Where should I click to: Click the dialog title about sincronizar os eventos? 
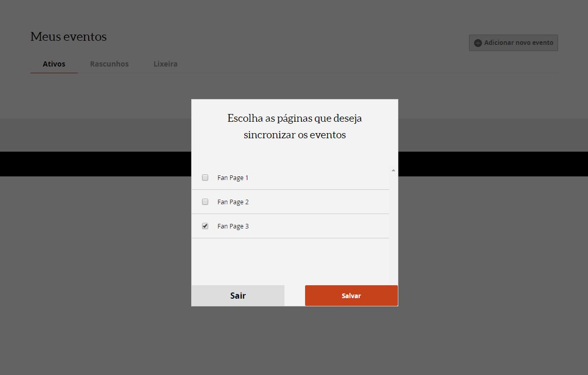295,126
